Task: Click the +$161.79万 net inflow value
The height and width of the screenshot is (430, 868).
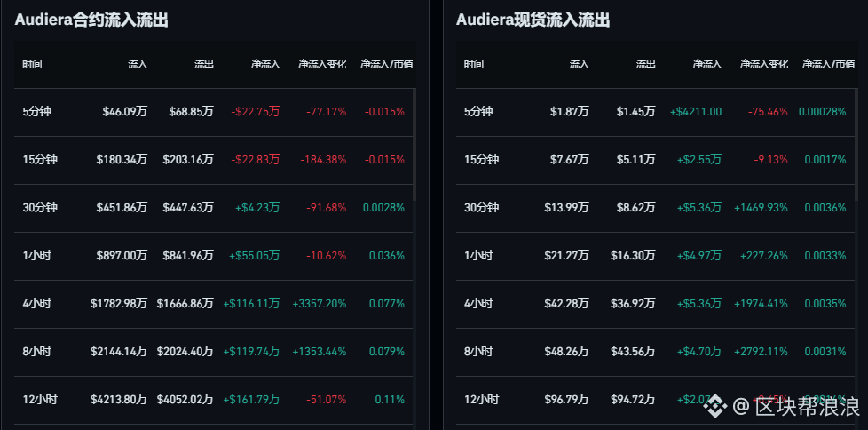Action: click(252, 400)
